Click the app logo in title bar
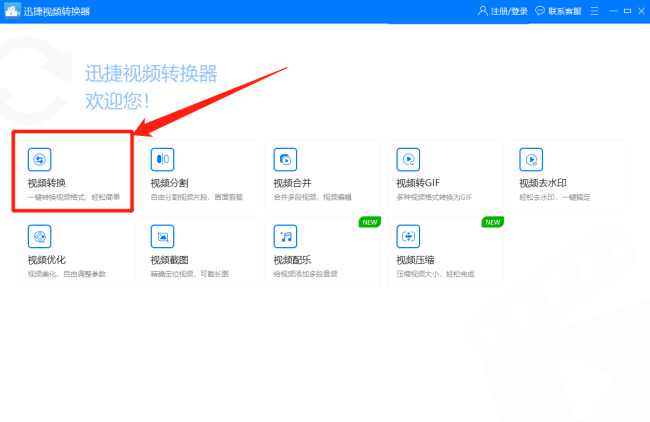 point(12,11)
